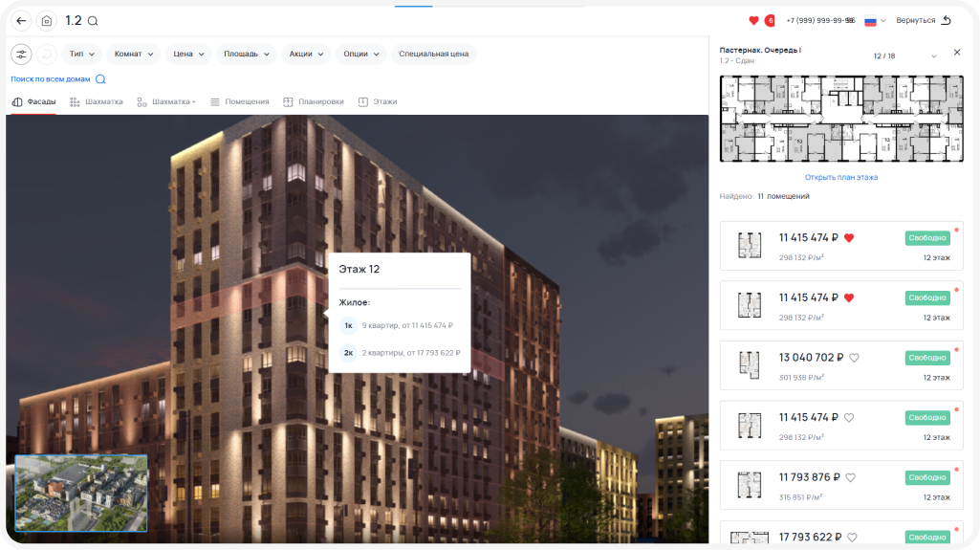Screen dimensions: 980x550
Task: Open the aerial site minimap thumbnail
Action: click(81, 494)
